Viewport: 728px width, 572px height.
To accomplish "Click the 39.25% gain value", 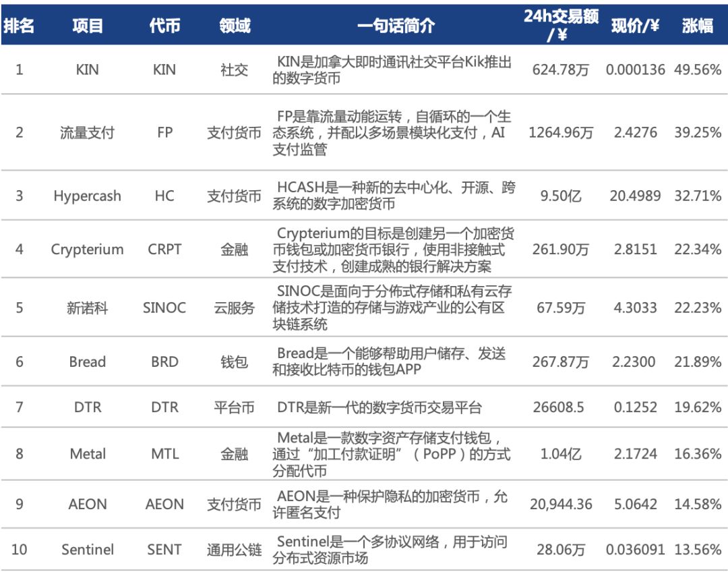I will 698,132.
